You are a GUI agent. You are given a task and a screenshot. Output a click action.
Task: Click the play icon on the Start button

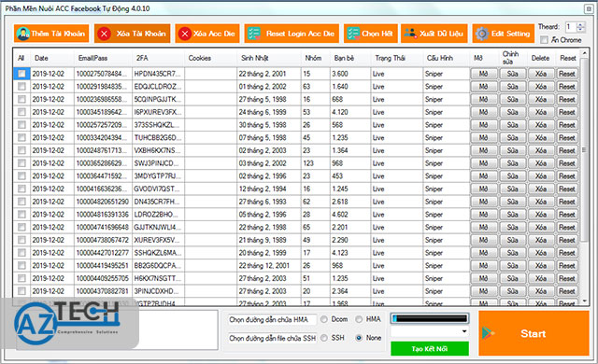coord(488,333)
